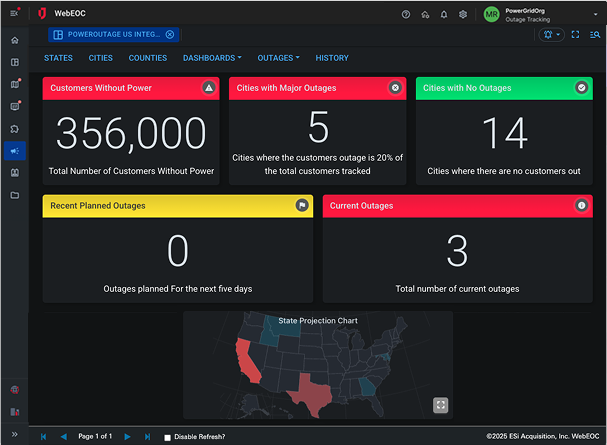The height and width of the screenshot is (445, 607).
Task: Open the alarm bell dropdown in board toolbar
Action: [x=551, y=34]
